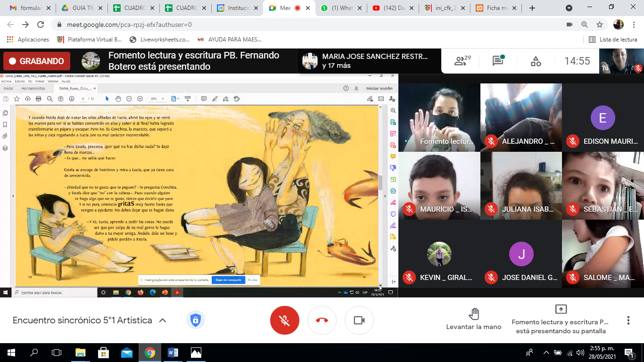Open Plataforma Virtual bookmark
The width and height of the screenshot is (644, 362).
pyautogui.click(x=89, y=40)
